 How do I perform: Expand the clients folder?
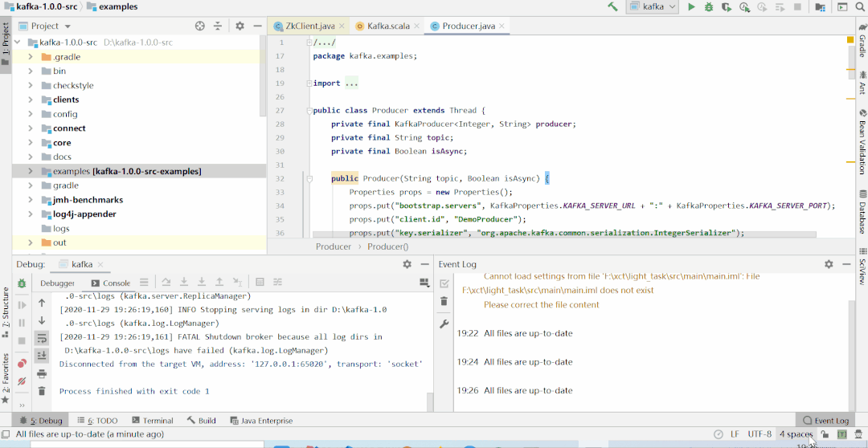pos(31,100)
